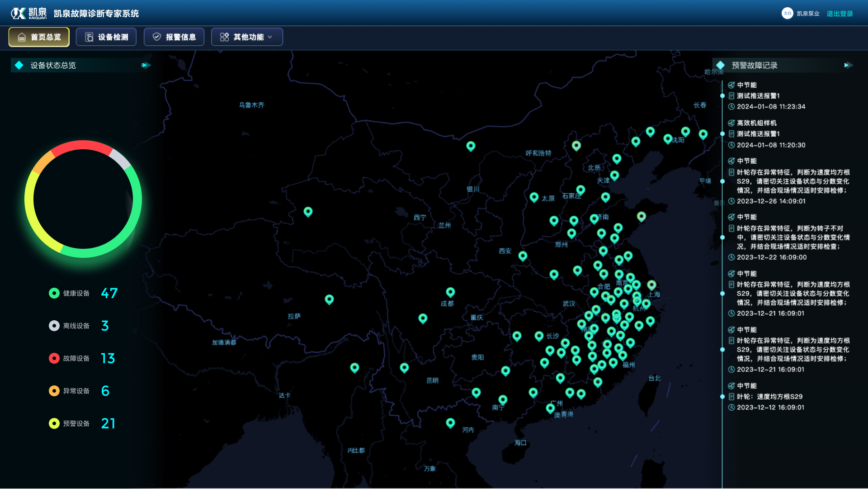This screenshot has width=868, height=489.
Task: Click the green 健康设备 status indicator
Action: [x=54, y=293]
